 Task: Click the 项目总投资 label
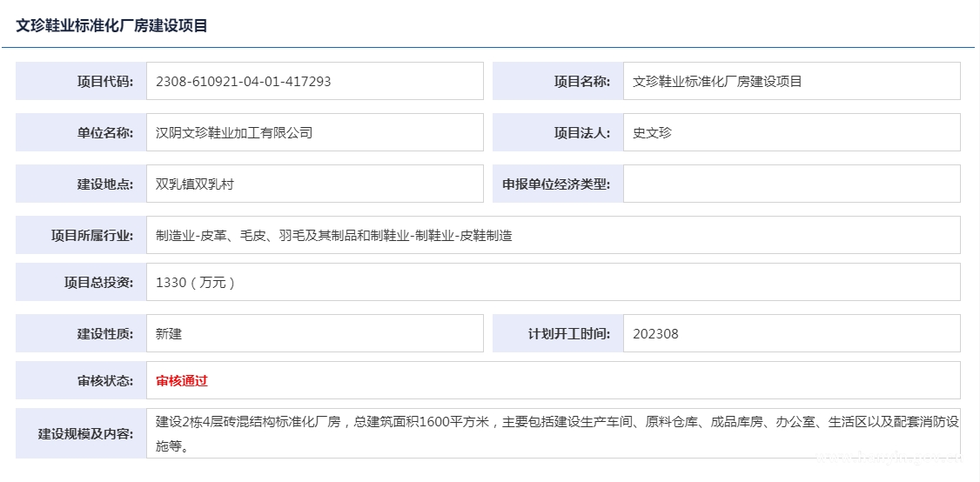tap(98, 282)
